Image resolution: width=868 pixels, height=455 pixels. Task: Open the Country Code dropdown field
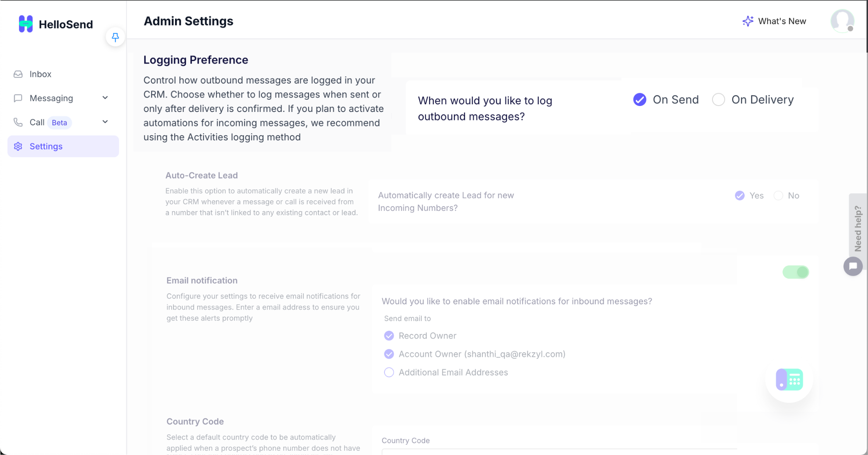click(559, 451)
